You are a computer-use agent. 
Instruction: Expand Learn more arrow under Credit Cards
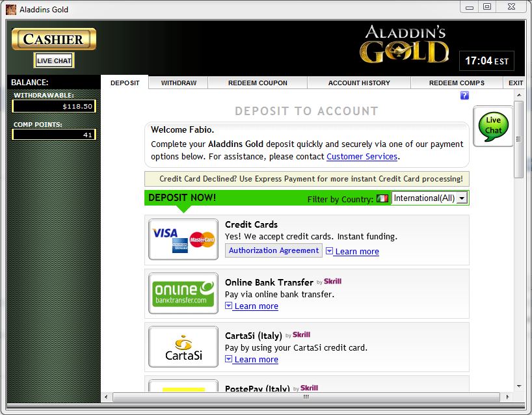329,251
